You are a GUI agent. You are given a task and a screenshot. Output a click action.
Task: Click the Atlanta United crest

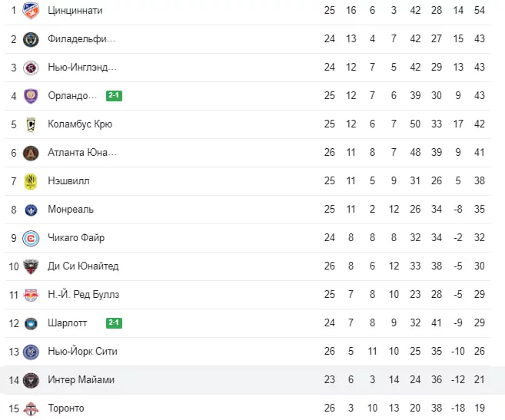31,153
